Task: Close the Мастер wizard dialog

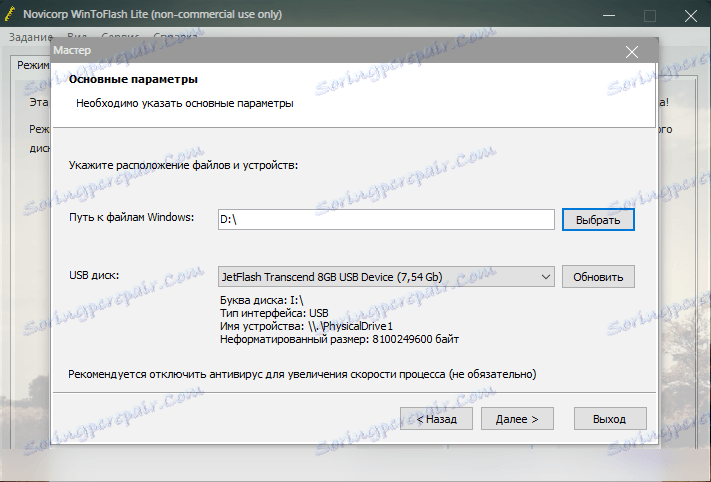Action: coord(631,52)
